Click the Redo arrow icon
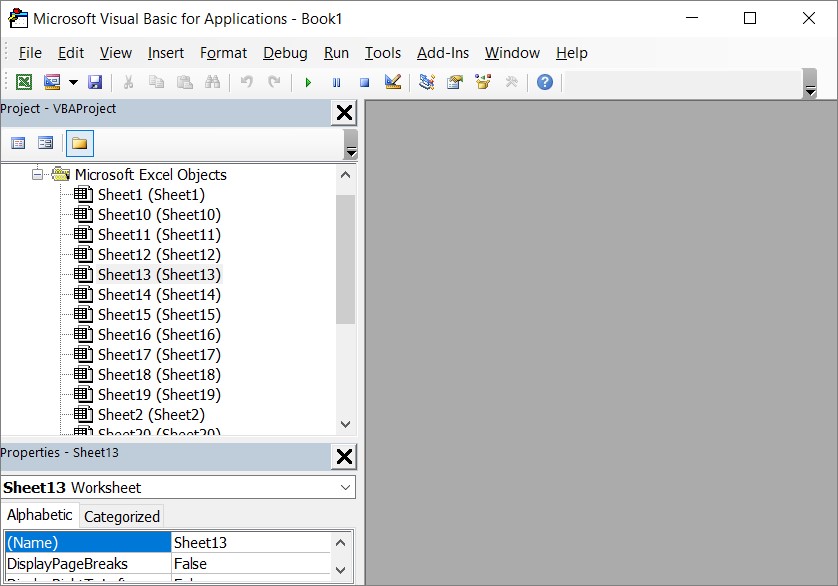This screenshot has width=838, height=586. coord(274,82)
